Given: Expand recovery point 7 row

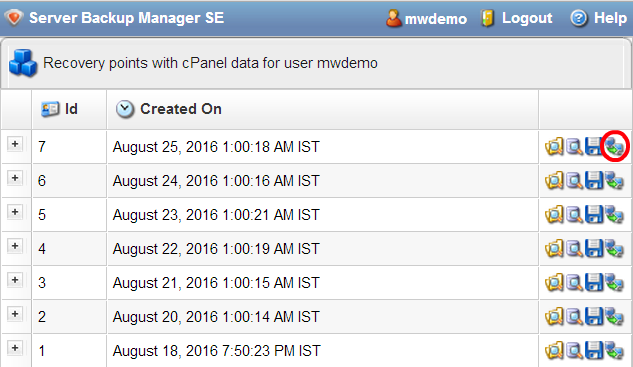Looking at the screenshot, I should coord(15,144).
